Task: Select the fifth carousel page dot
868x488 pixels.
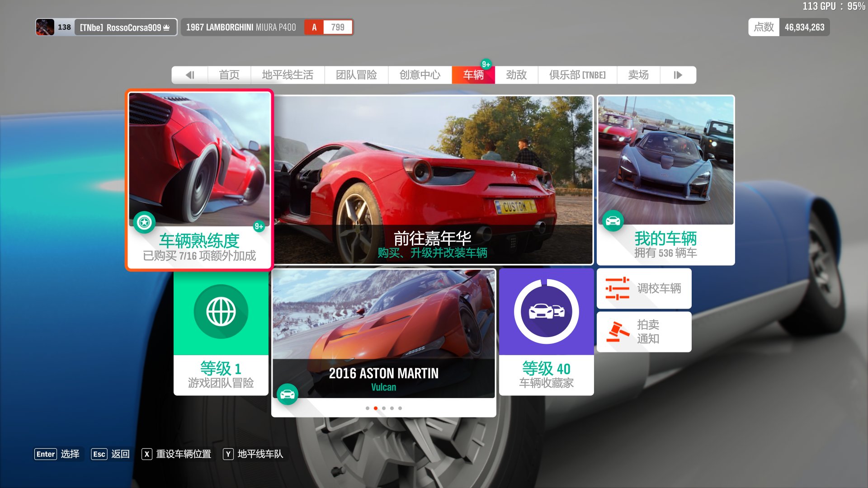Action: pyautogui.click(x=400, y=408)
